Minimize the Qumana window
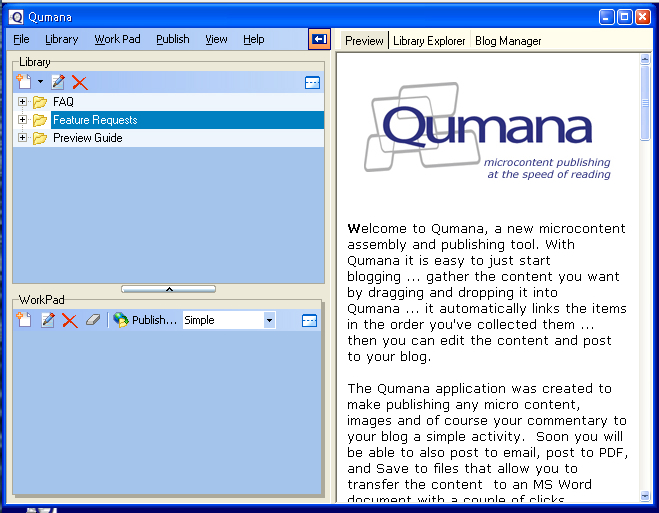 [x=606, y=17]
